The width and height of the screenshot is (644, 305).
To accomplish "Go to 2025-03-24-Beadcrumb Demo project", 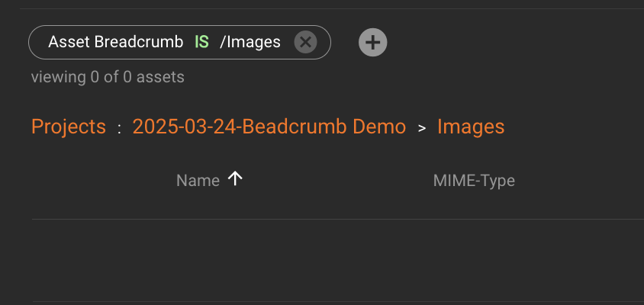I will coord(269,127).
